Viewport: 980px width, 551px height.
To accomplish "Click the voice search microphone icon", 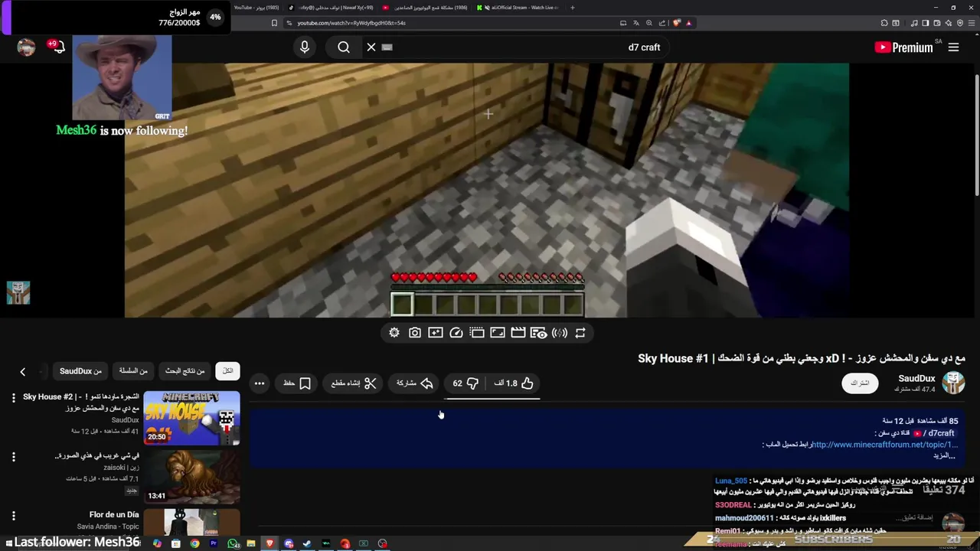I will 305,47.
